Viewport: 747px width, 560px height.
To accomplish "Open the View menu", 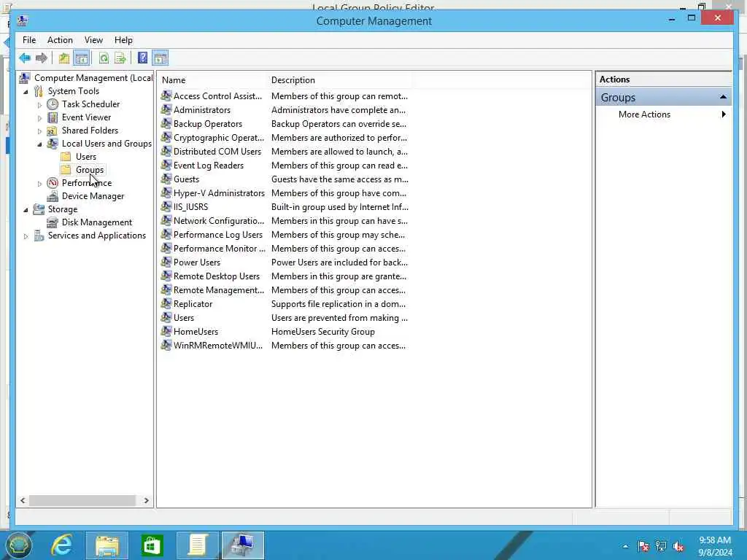I will coord(93,40).
